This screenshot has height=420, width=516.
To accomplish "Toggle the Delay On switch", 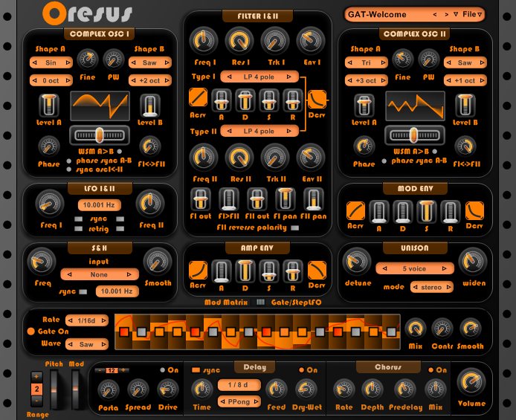I will 303,369.
